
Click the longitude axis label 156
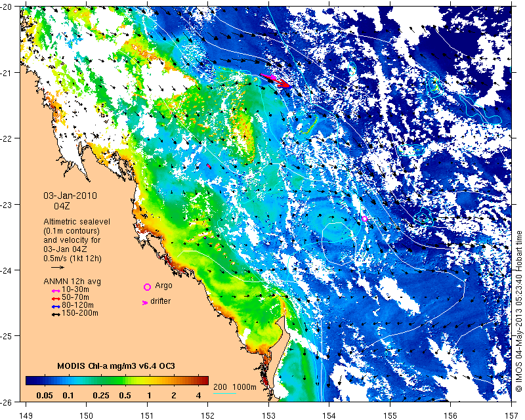click(x=451, y=415)
